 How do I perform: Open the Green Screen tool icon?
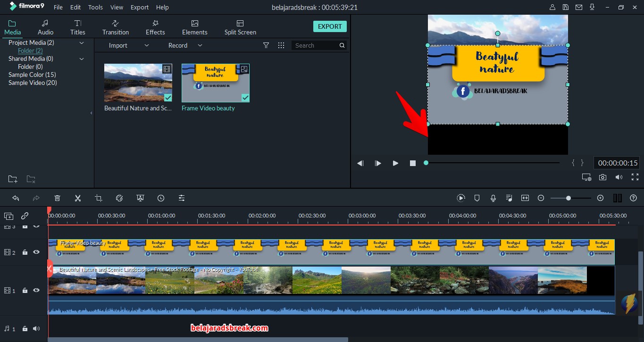pyautogui.click(x=140, y=198)
